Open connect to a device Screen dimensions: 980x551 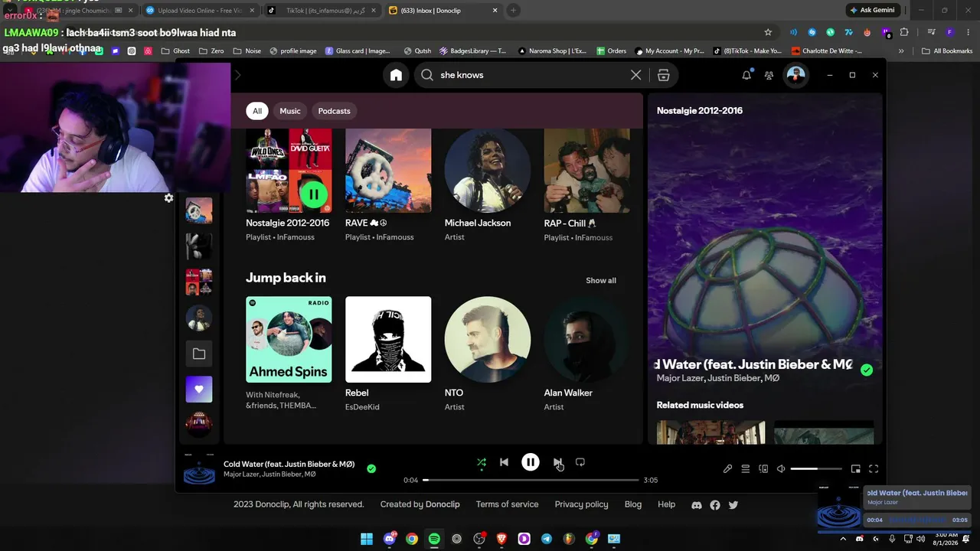click(x=763, y=469)
